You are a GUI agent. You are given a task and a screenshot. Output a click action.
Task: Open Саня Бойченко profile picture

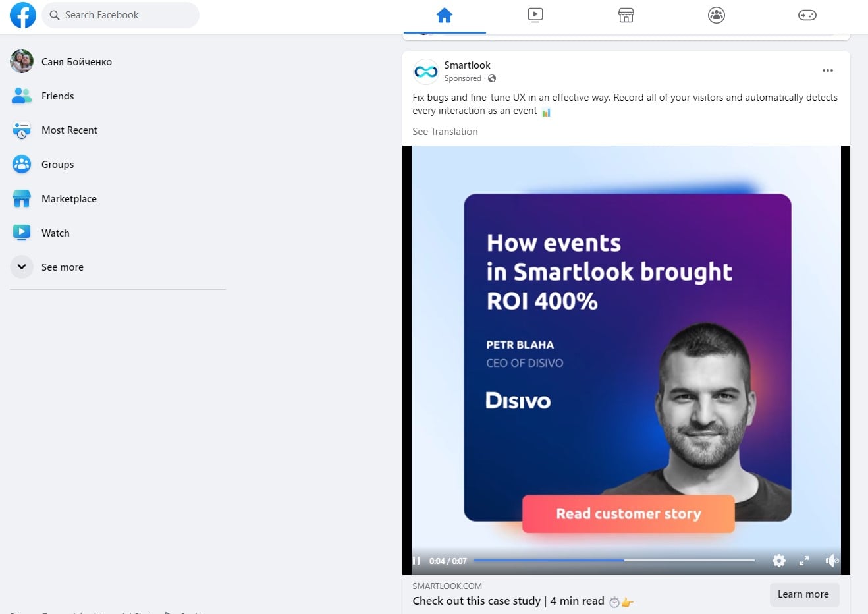tap(22, 61)
